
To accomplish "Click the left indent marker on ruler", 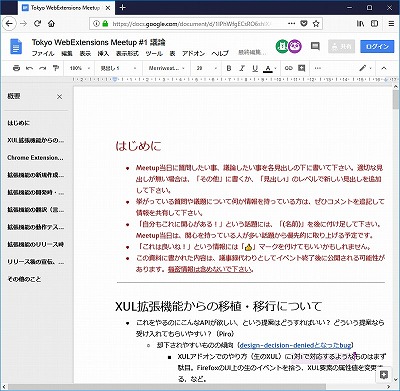I will 115,79.
